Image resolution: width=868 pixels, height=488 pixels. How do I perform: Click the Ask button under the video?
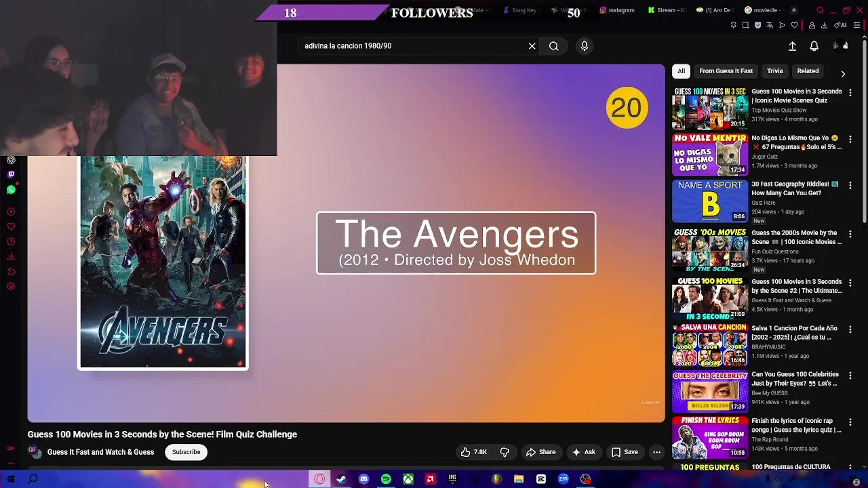(x=583, y=452)
